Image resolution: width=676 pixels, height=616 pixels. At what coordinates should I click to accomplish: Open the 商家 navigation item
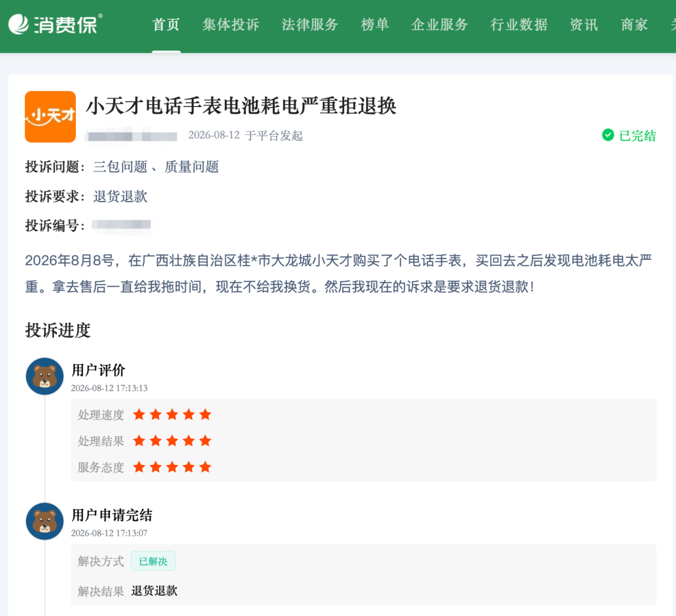pyautogui.click(x=634, y=24)
